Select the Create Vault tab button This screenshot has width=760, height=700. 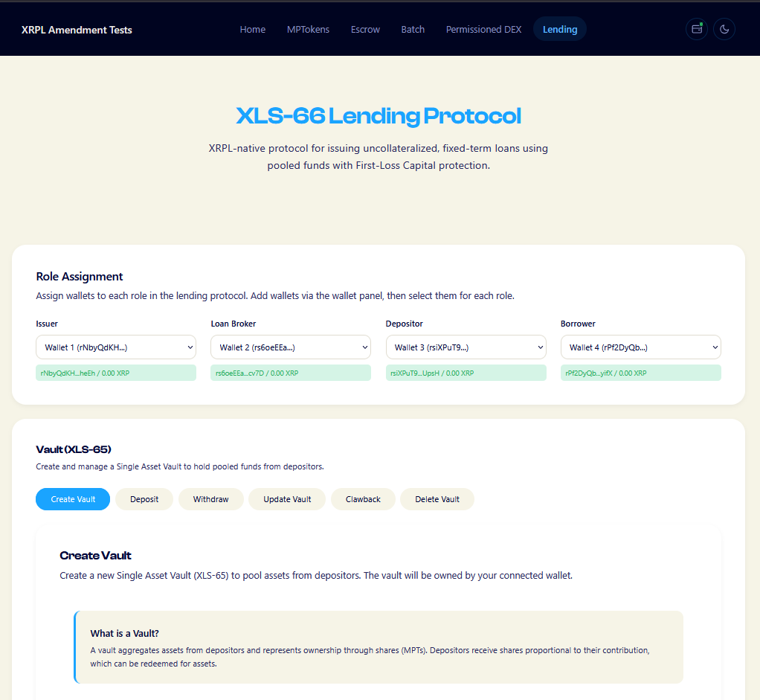pyautogui.click(x=73, y=499)
